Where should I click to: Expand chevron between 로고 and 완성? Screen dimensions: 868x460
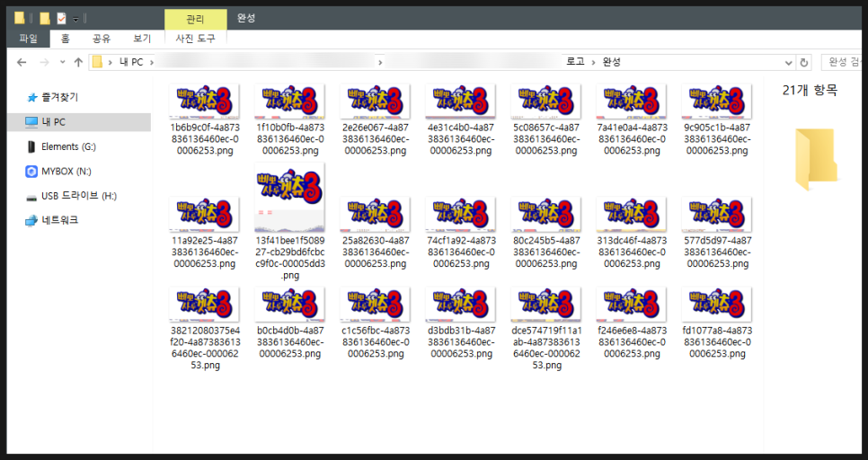[x=593, y=62]
